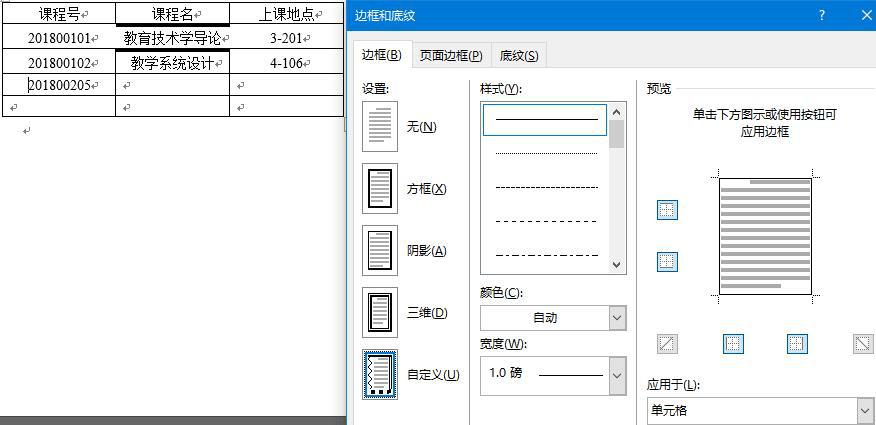Click the 三维(D) setting label
The width and height of the screenshot is (876, 425).
427,313
